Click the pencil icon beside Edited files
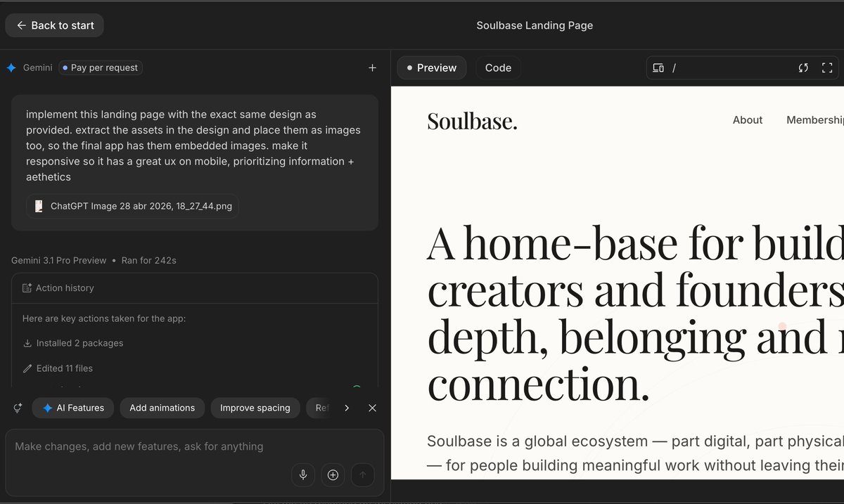The width and height of the screenshot is (844, 504). click(x=27, y=368)
